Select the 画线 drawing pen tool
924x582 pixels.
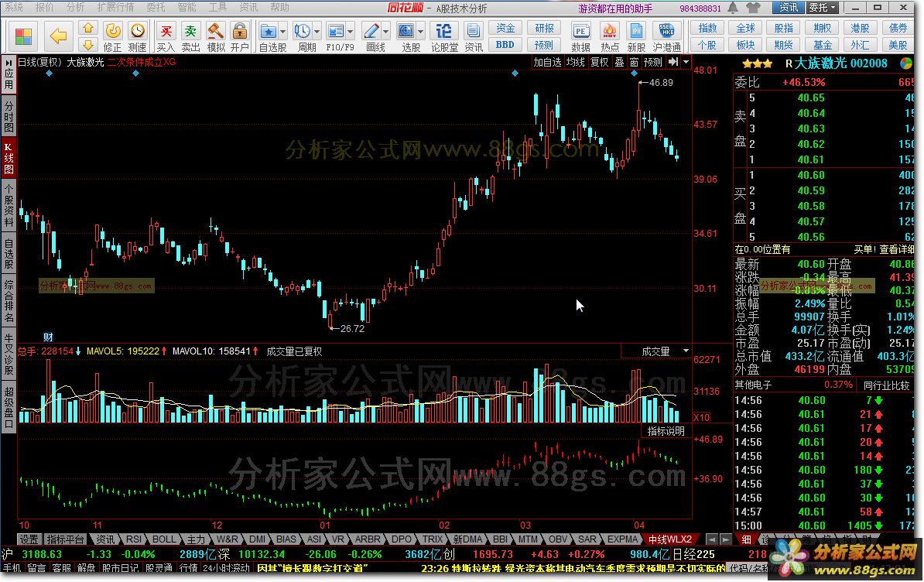click(371, 36)
